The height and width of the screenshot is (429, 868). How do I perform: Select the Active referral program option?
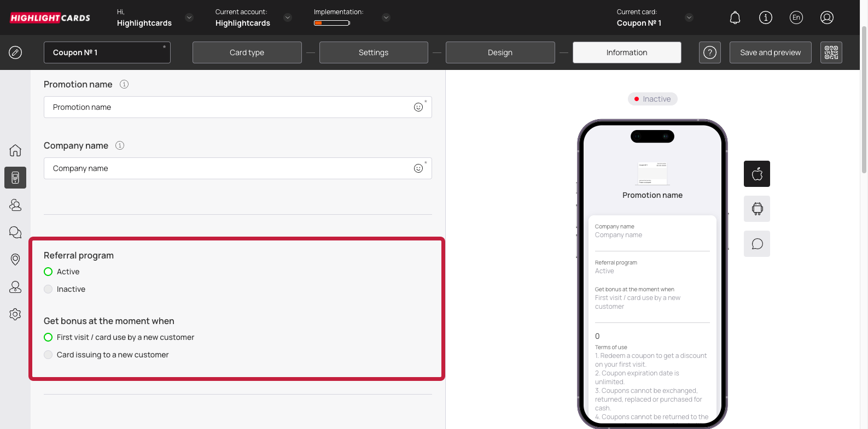pos(49,272)
